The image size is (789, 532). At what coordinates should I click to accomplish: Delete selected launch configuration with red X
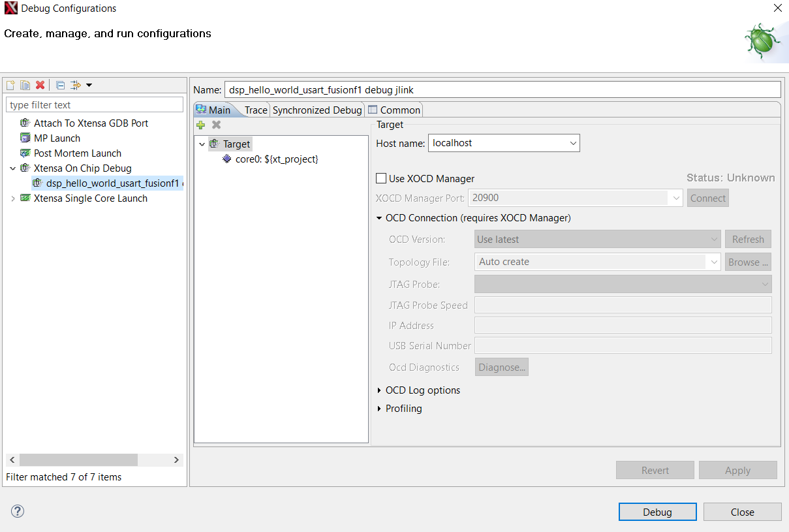(x=40, y=85)
